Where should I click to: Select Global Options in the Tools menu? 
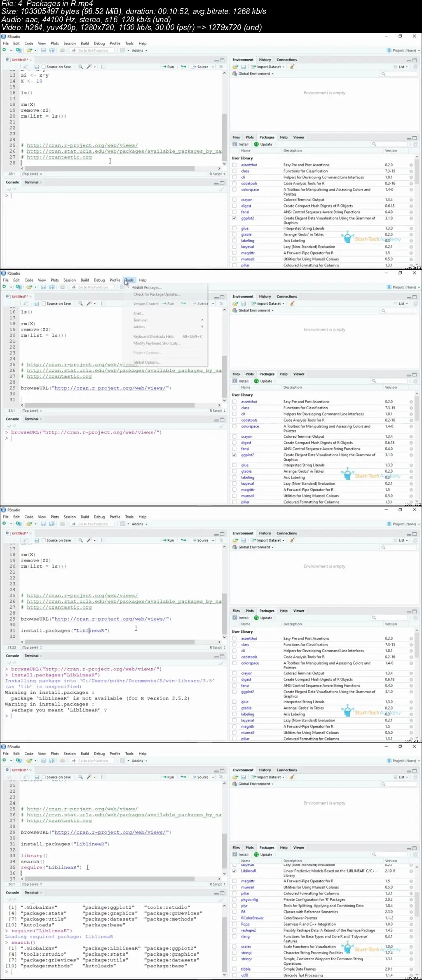[x=147, y=362]
